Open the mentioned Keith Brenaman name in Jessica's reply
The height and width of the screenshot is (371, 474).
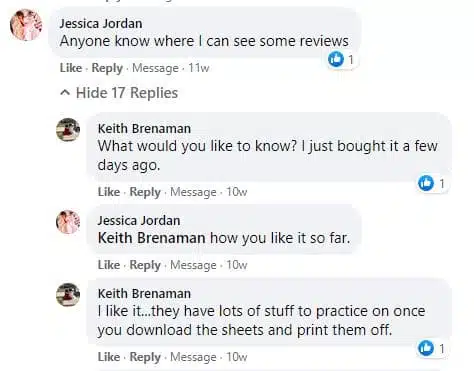coord(151,238)
